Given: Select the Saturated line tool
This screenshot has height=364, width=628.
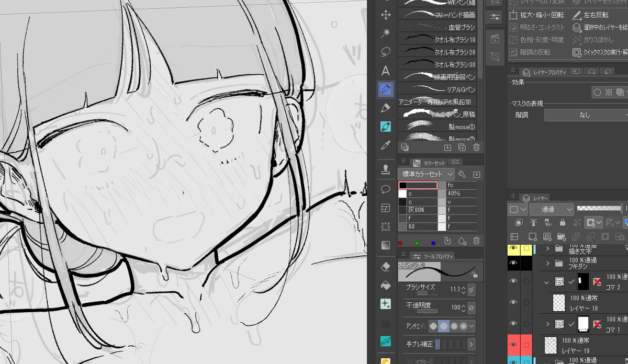Looking at the screenshot, I should (386, 226).
